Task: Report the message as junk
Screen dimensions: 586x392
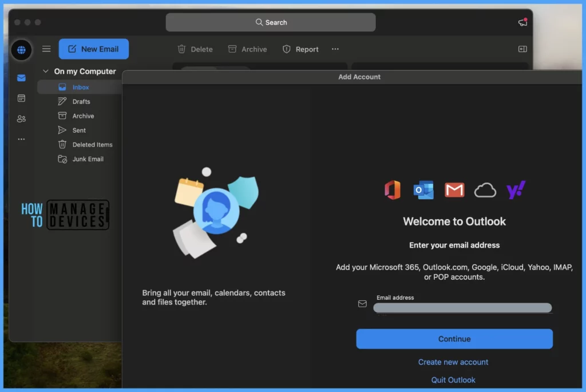Action: [x=300, y=49]
